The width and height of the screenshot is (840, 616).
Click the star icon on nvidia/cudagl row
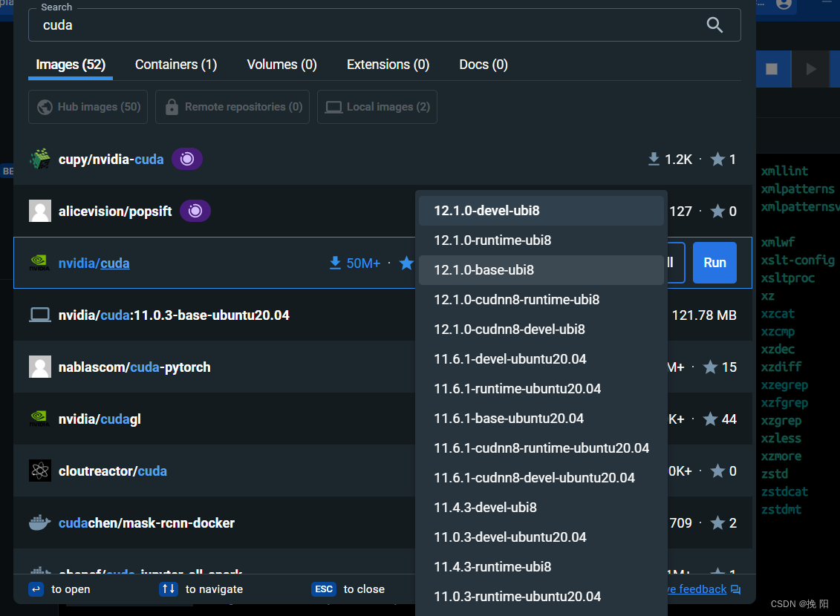(709, 419)
